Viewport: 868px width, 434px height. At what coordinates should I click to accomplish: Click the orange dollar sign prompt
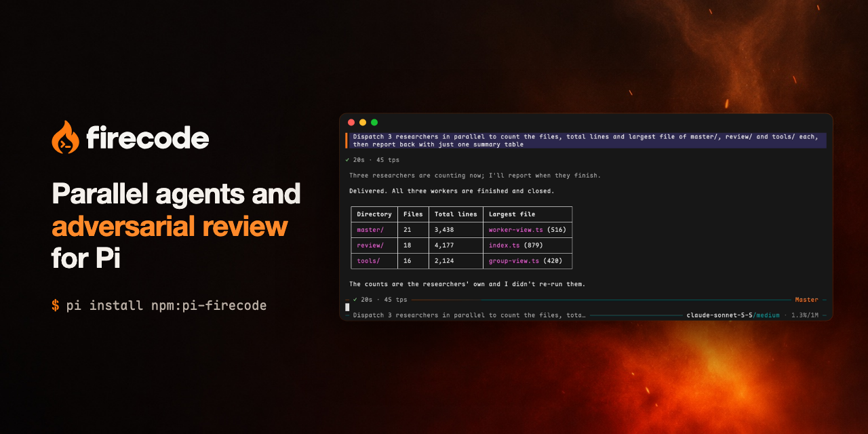56,305
